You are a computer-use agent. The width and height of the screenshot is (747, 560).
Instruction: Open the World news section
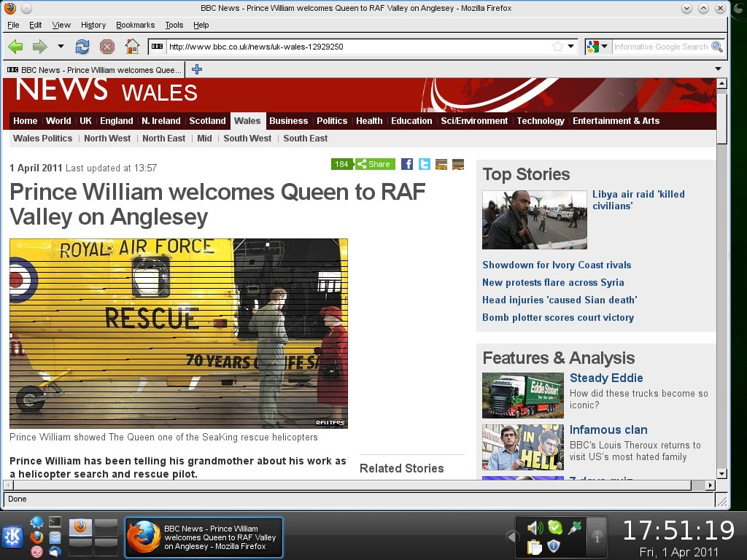click(58, 121)
